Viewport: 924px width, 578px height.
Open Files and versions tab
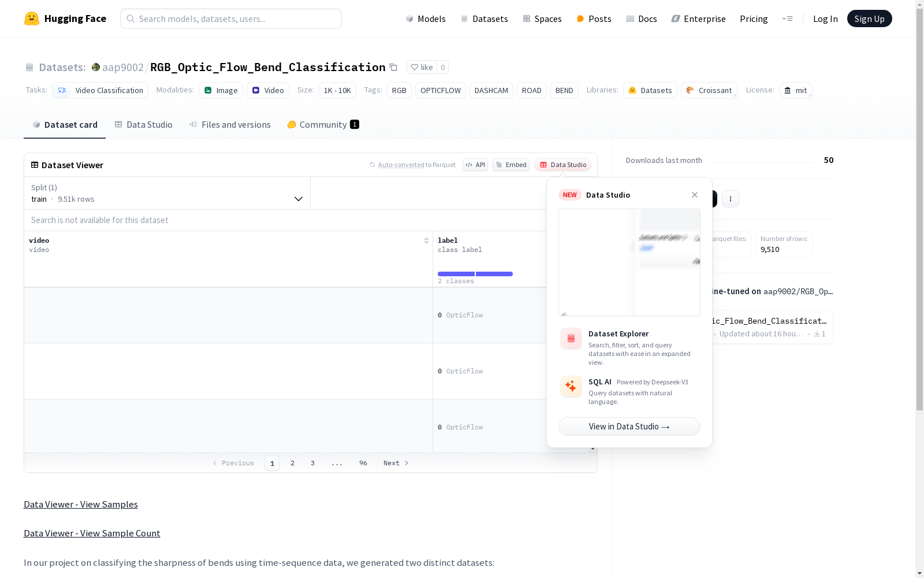(230, 125)
